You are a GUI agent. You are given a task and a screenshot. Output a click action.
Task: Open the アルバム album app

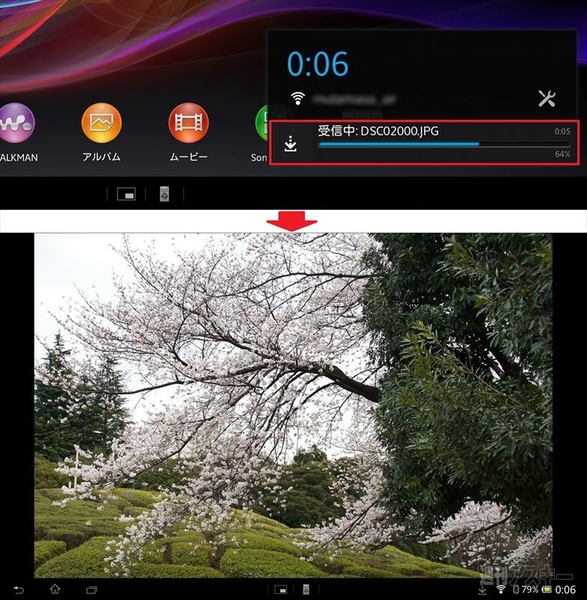click(x=101, y=123)
